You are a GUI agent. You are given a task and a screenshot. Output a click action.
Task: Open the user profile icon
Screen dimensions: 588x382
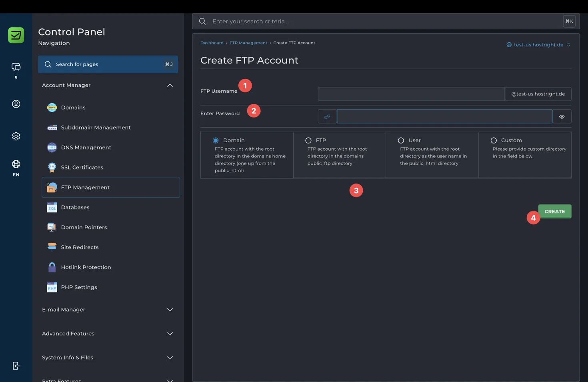click(x=16, y=104)
